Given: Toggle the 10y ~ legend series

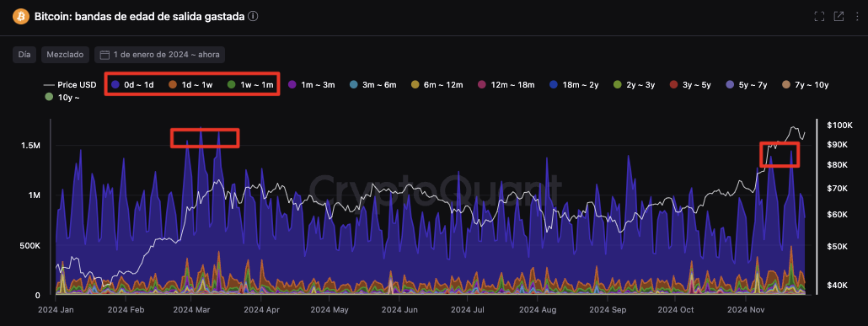Looking at the screenshot, I should click(x=62, y=98).
